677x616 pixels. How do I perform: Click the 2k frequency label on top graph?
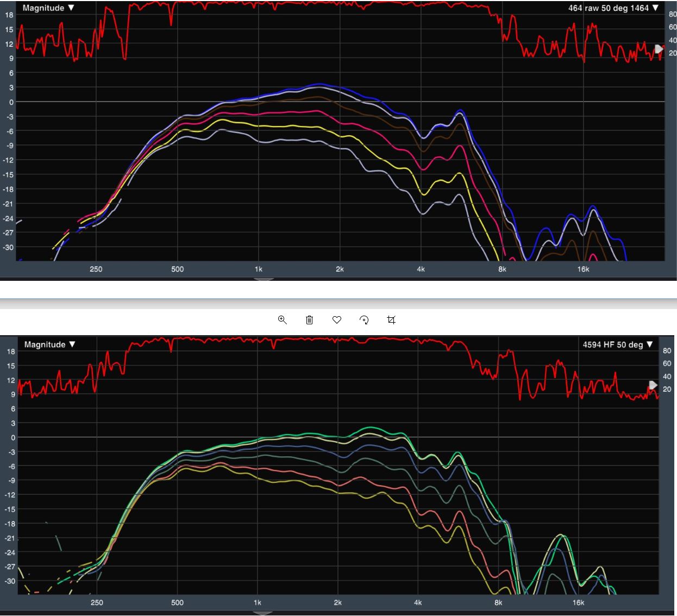[340, 269]
